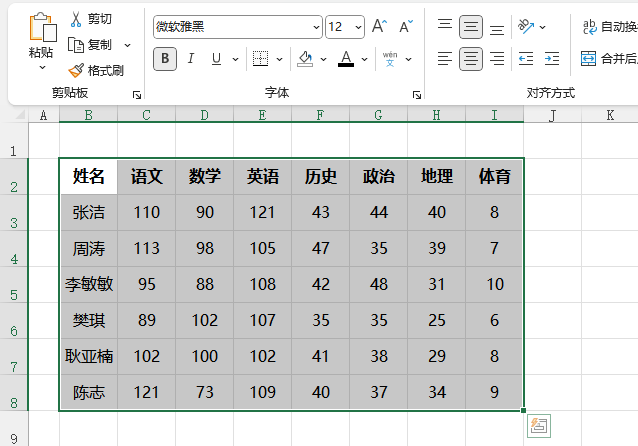Expand the phonetic guide dropdown arrow
Image resolution: width=638 pixels, height=446 pixels.
(409, 59)
